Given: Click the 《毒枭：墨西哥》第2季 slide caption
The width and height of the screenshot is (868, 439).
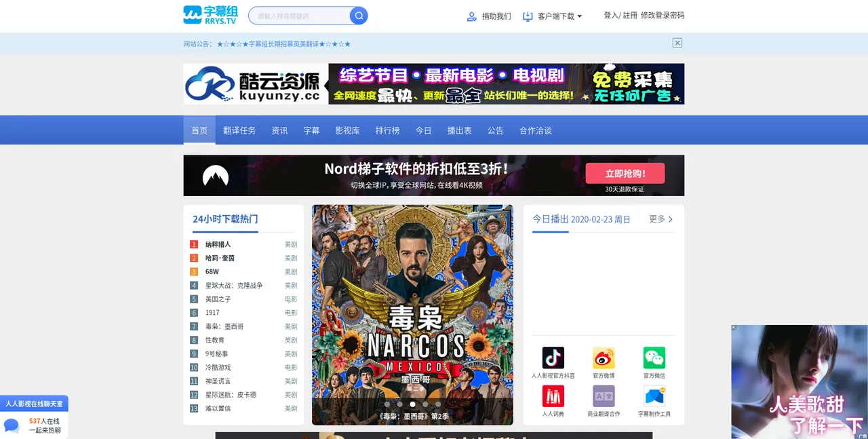Looking at the screenshot, I should click(x=412, y=416).
